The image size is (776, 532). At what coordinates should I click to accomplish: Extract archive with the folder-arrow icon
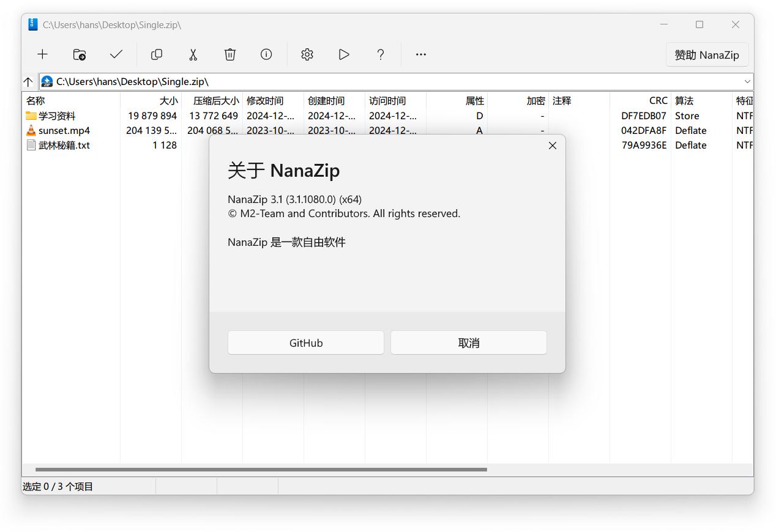click(79, 54)
